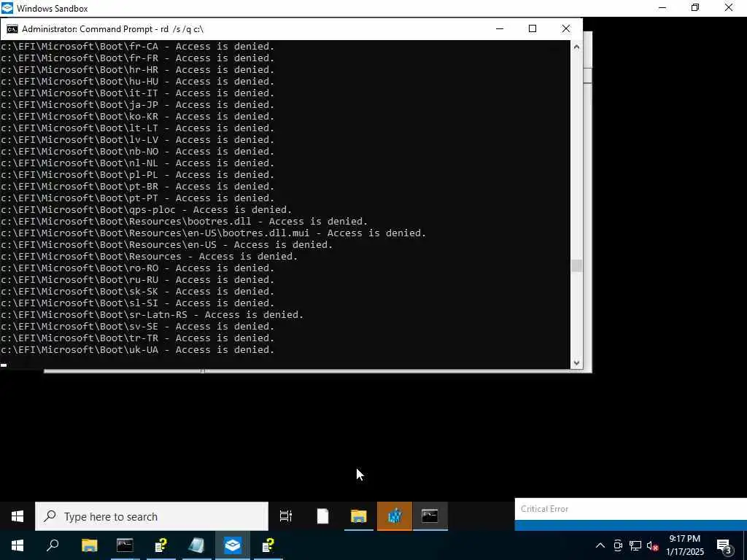Click the orange highlighted app in sandbox taskbar
747x560 pixels.
395,516
